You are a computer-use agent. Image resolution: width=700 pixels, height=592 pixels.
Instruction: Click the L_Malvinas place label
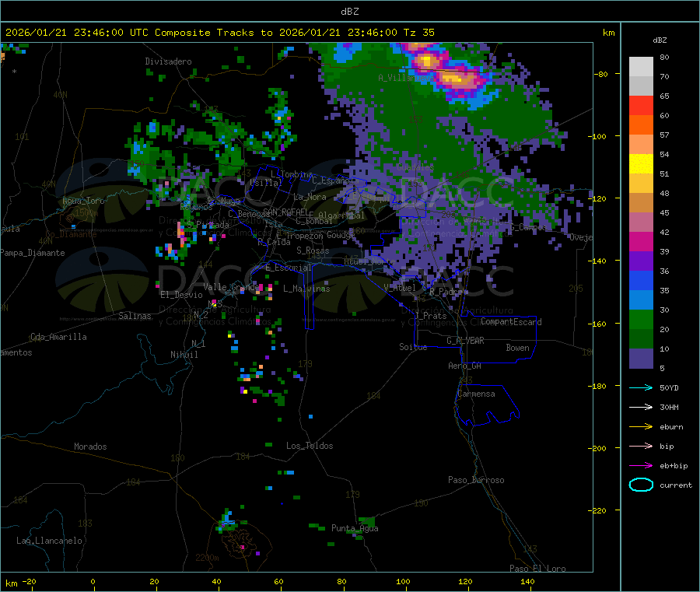coord(306,289)
